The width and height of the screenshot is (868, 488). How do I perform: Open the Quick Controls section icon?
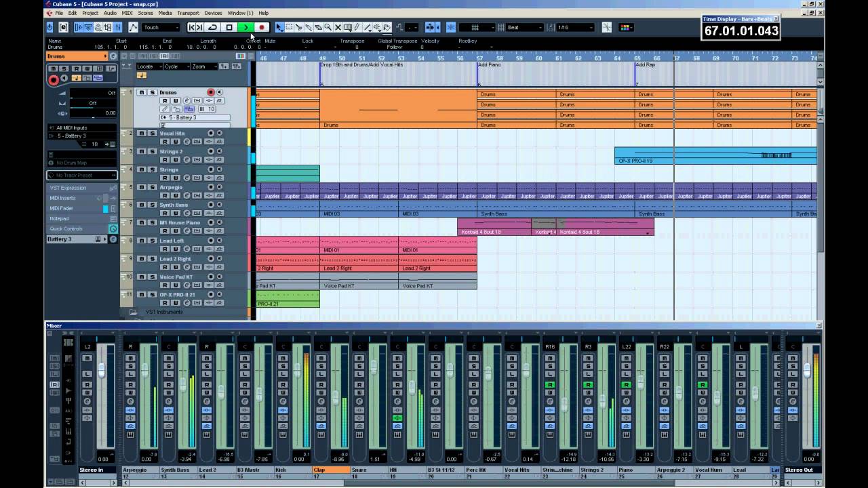coord(113,229)
